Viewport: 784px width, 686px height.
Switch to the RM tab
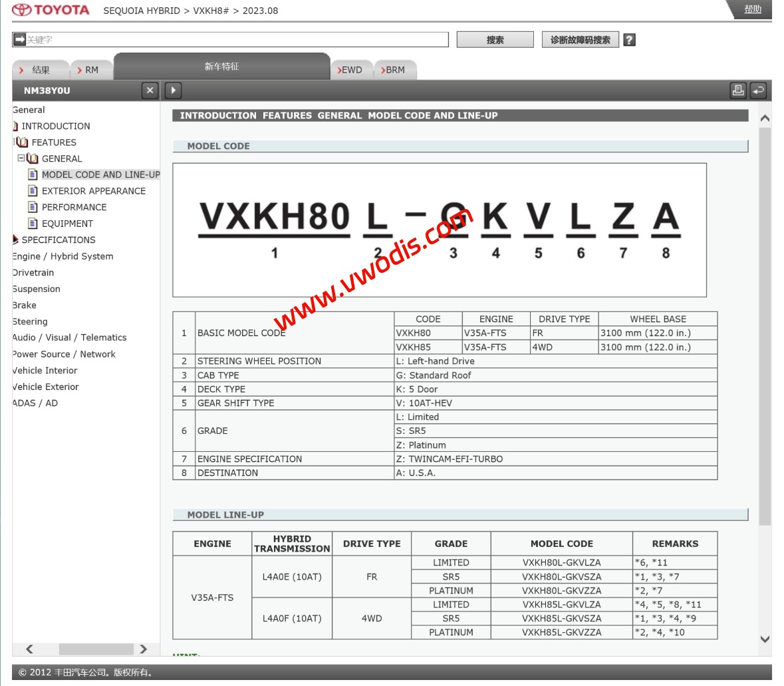coord(87,70)
